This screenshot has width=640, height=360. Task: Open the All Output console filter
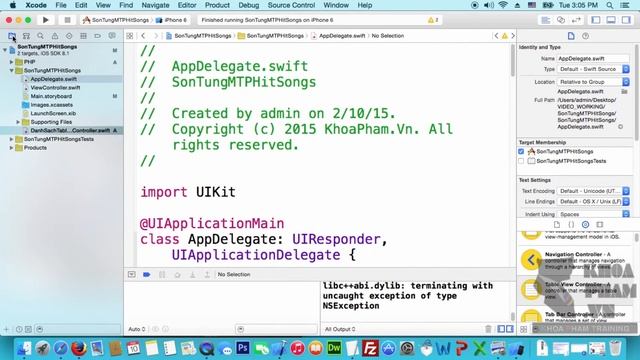point(340,329)
